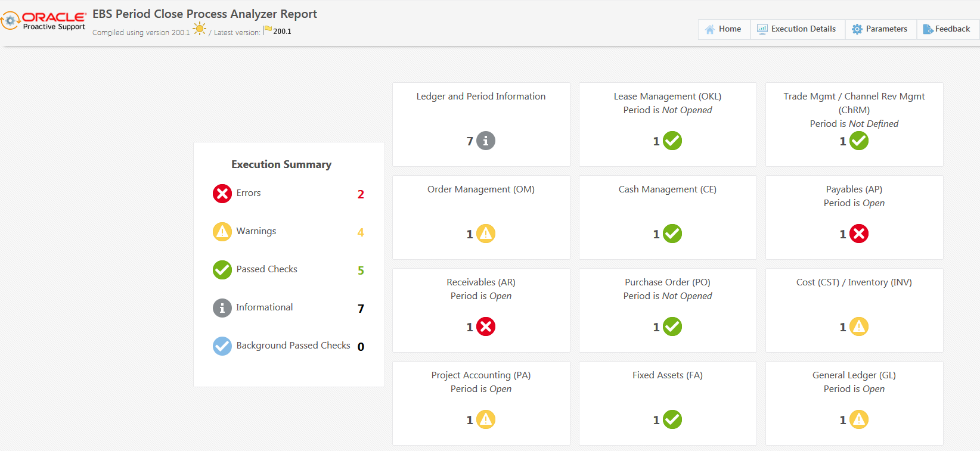Open the Cost (CST) / Inventory (INV) tile
Viewport: 980px width, 451px height.
(x=854, y=310)
